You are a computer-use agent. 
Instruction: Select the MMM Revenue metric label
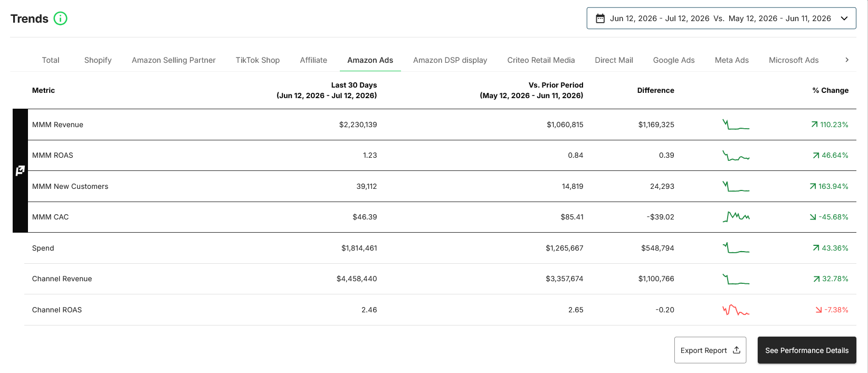(x=58, y=125)
